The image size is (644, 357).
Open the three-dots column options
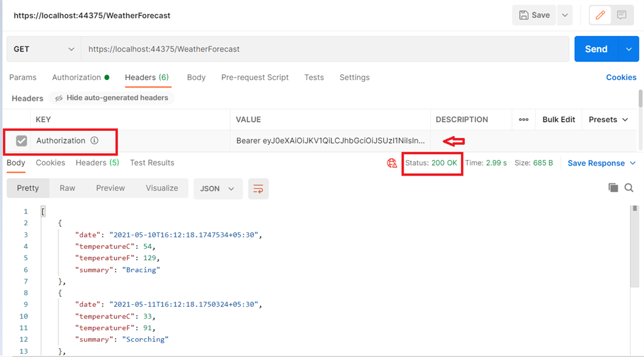point(523,120)
